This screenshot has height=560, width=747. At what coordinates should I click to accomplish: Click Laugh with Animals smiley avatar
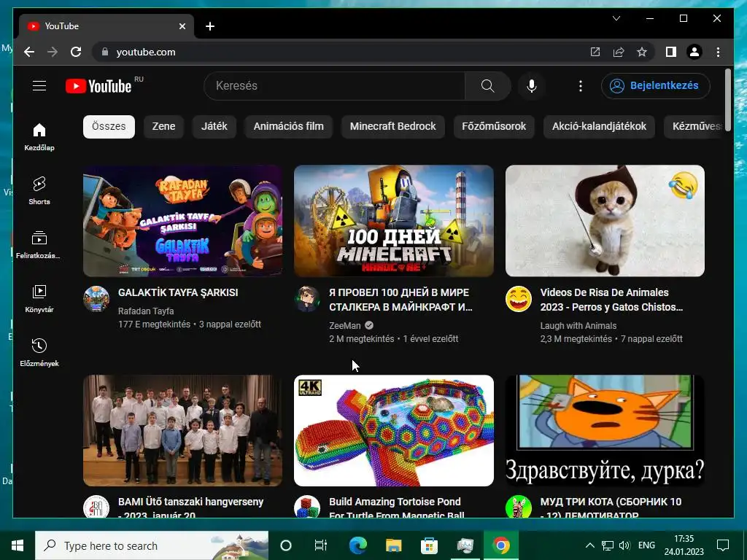[x=519, y=299]
